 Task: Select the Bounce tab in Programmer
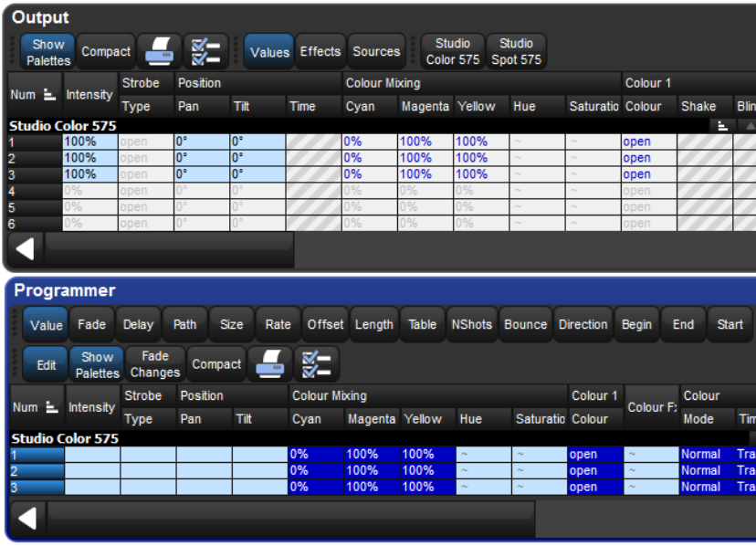tap(526, 325)
